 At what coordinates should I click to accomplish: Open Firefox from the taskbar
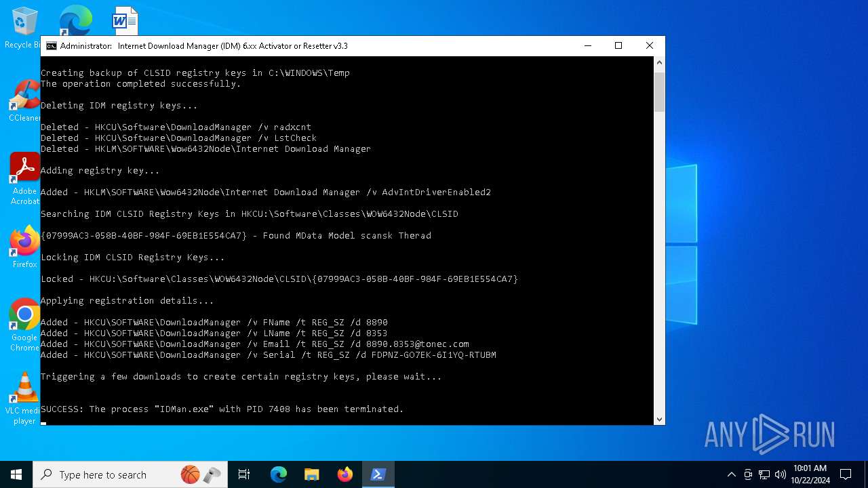click(x=345, y=474)
